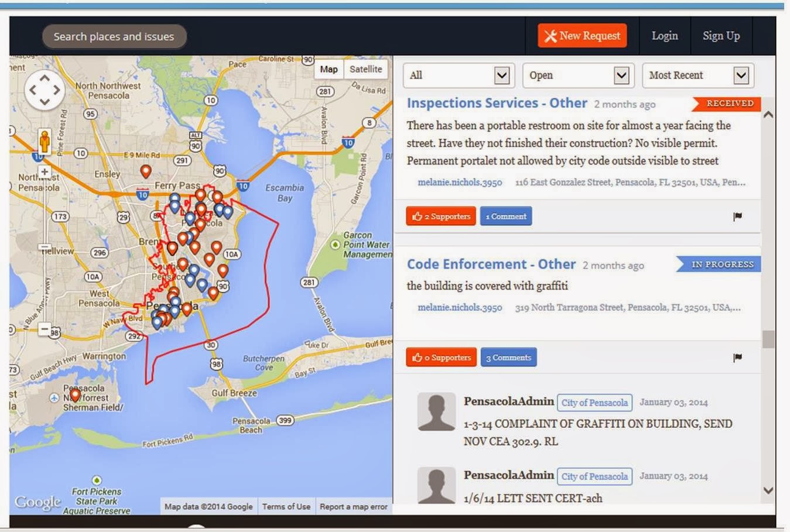The width and height of the screenshot is (790, 532).
Task: Click the Search places and issues field
Action: click(114, 36)
